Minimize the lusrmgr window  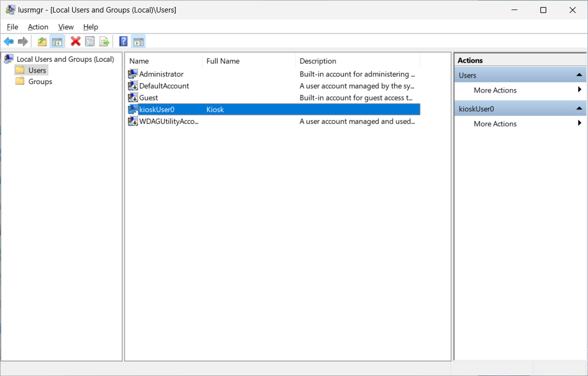tap(514, 10)
